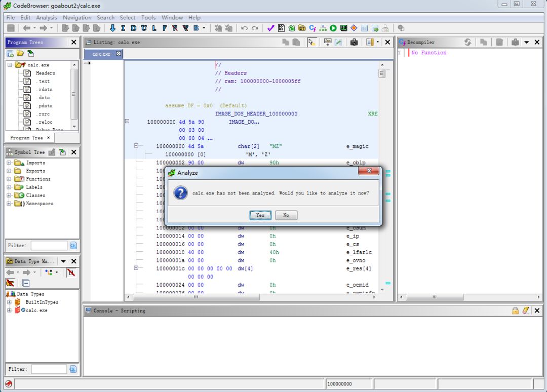Click the listing snapshot camera icon
547x392 pixels.
coord(354,42)
